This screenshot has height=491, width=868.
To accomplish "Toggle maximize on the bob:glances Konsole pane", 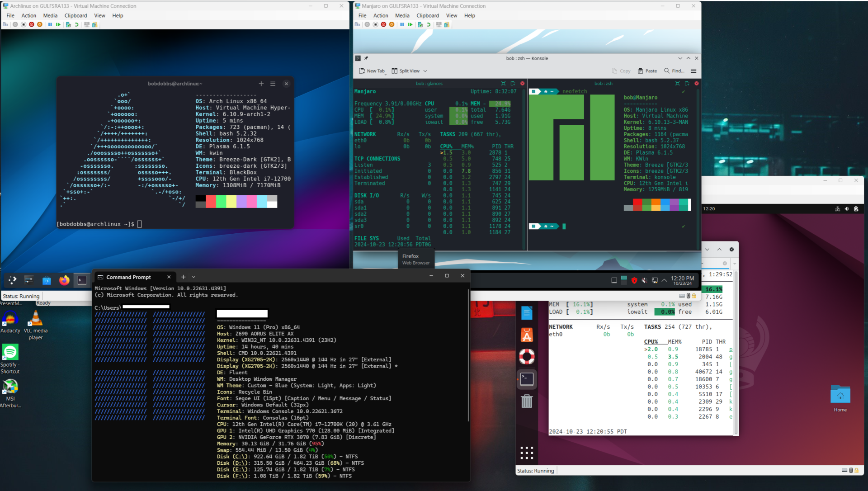I will click(x=503, y=84).
